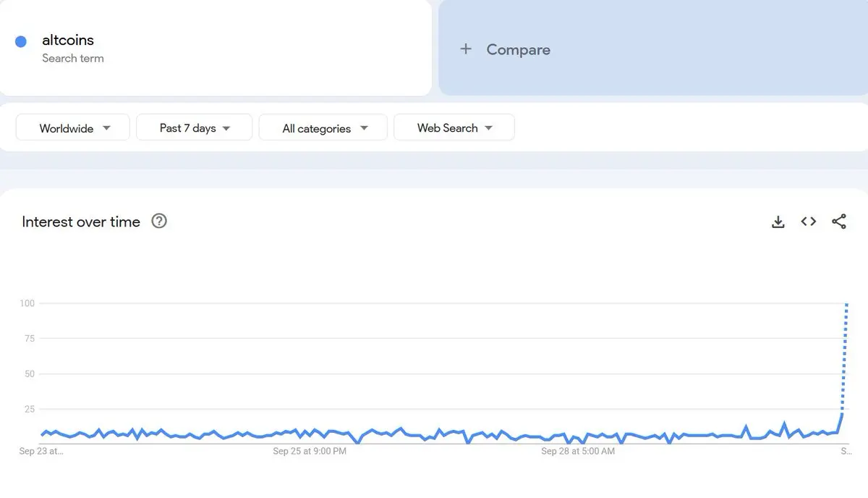Share the interest over time chart
The height and width of the screenshot is (498, 868).
pos(839,221)
